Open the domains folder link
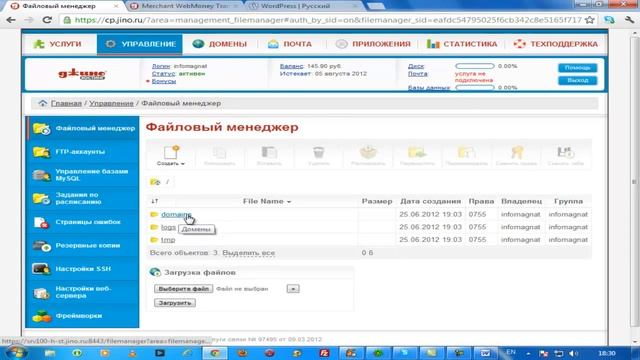The height and width of the screenshot is (360, 640). point(176,214)
